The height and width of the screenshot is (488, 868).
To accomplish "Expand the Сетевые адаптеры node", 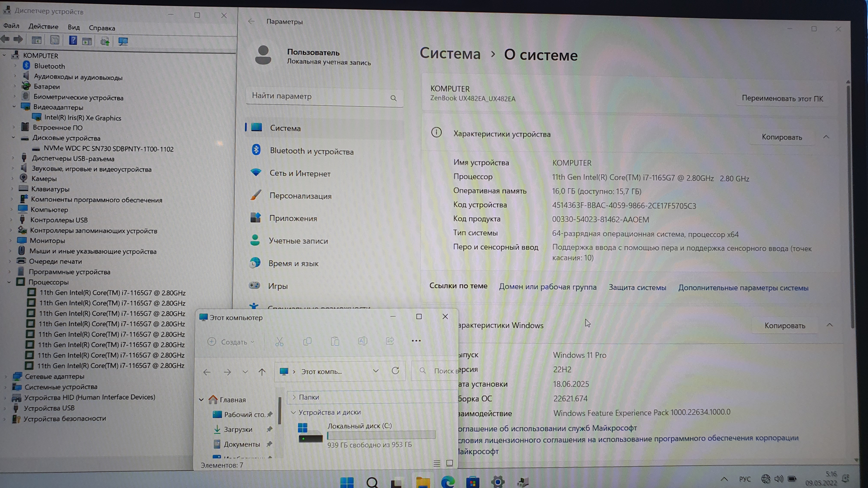I will pos(6,377).
